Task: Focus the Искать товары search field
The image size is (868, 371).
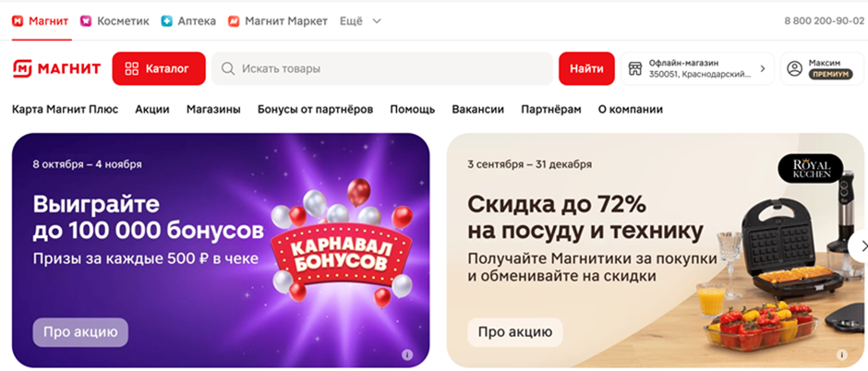Action: coord(382,68)
